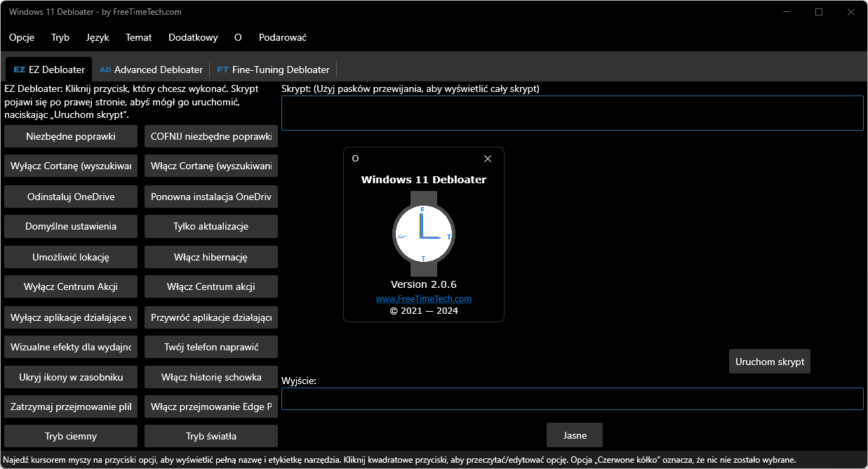Minimize the Debloater window
The width and height of the screenshot is (868, 469).
click(787, 12)
